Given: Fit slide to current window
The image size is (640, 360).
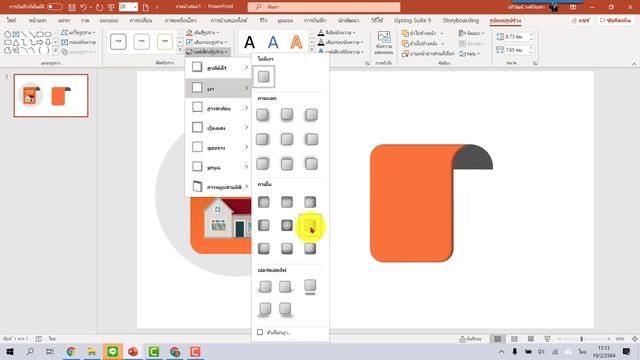Looking at the screenshot, I should click(635, 339).
